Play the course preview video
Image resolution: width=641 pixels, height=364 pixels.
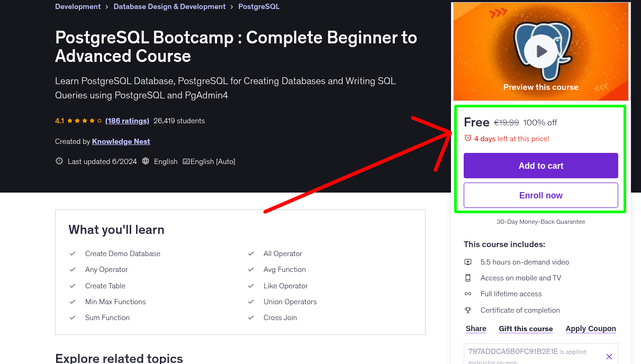tap(541, 51)
